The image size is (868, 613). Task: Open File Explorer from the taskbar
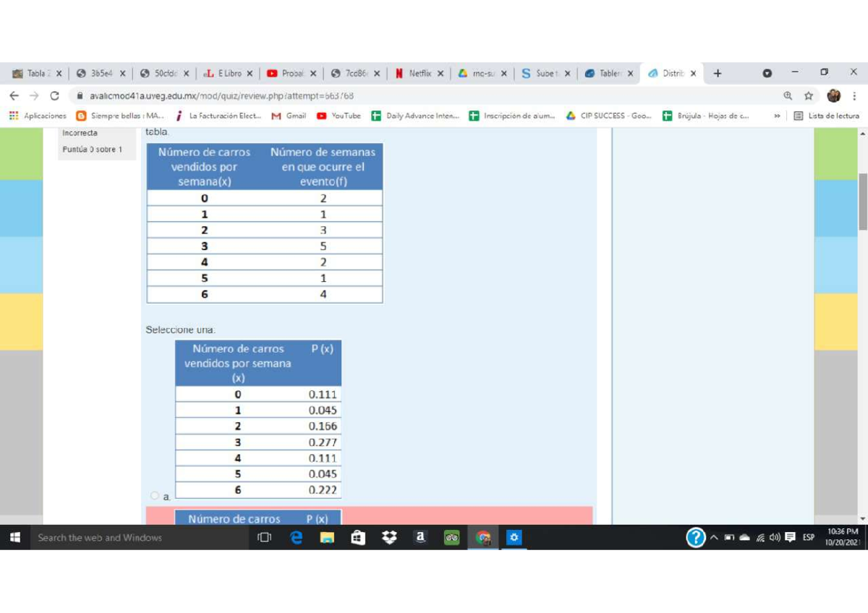coord(327,538)
